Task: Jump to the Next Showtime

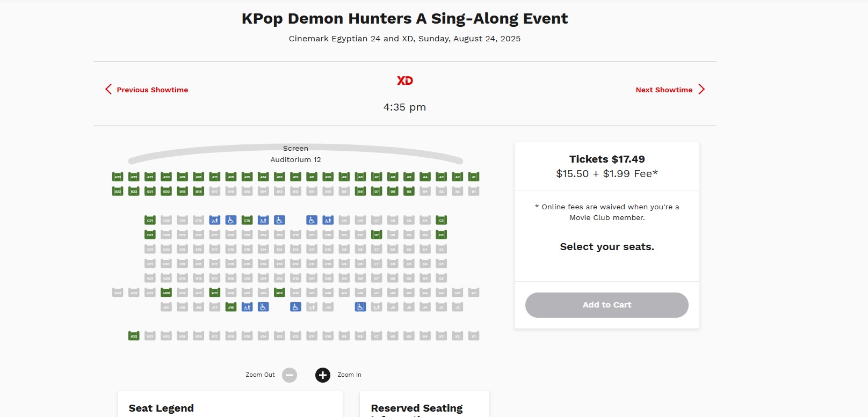Action: tap(670, 90)
